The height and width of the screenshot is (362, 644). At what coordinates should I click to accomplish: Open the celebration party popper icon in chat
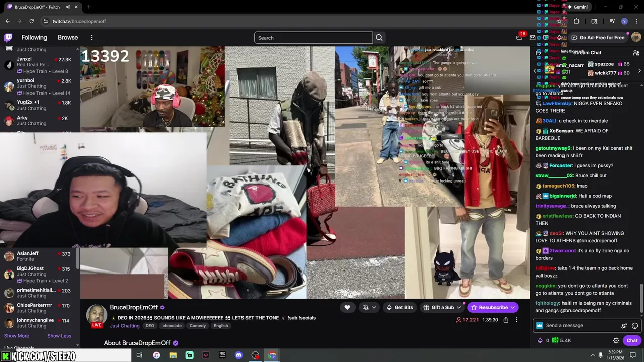point(624,326)
